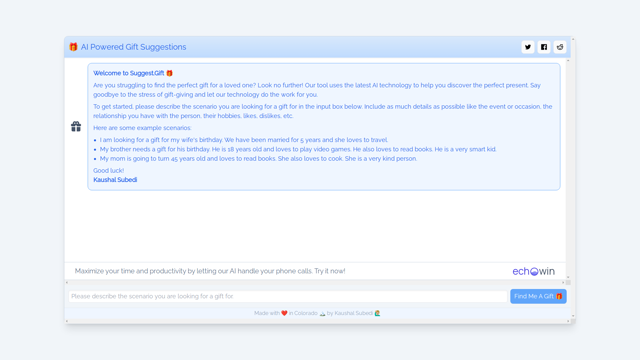
Task: Click Find Me A Gift button
Action: tap(538, 296)
